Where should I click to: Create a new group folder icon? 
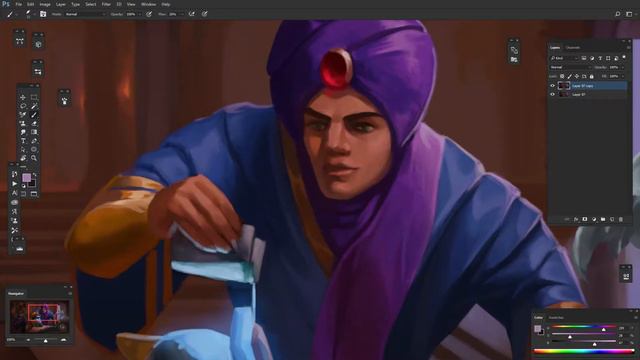click(x=603, y=219)
